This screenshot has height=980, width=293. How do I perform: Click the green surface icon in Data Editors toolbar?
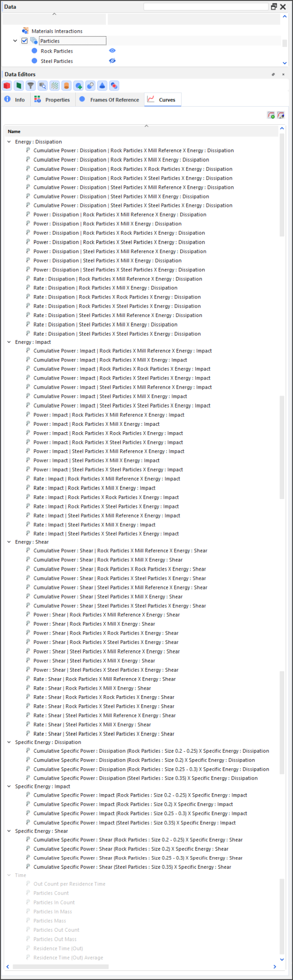click(19, 86)
